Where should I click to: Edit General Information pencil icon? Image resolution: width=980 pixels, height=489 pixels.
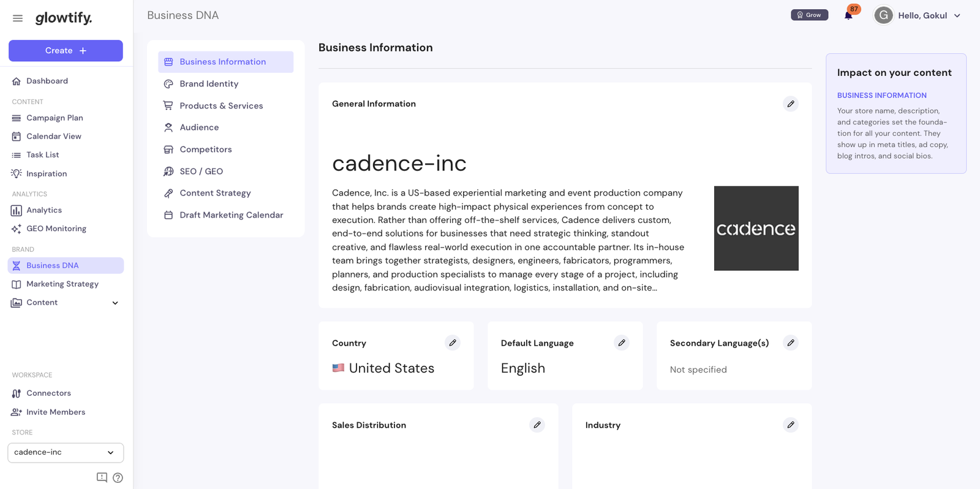point(791,104)
